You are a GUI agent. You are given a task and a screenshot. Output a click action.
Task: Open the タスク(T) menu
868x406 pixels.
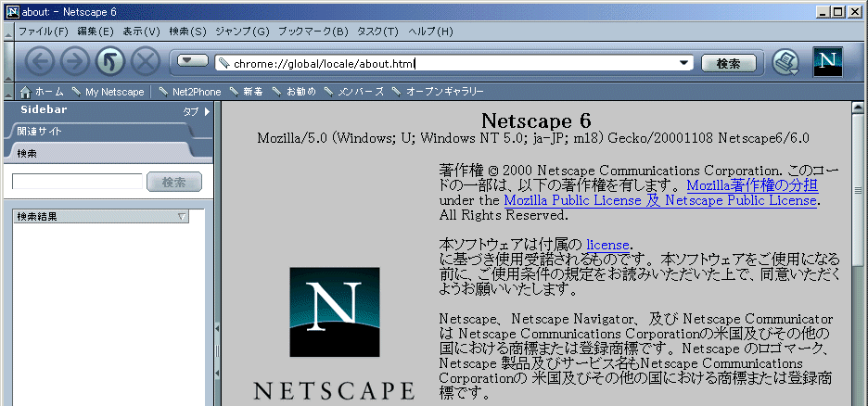pos(377,32)
